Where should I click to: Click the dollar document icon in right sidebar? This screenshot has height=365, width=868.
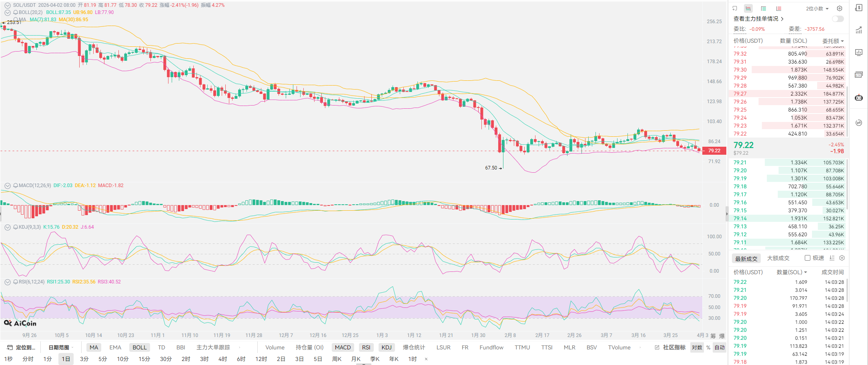pyautogui.click(x=858, y=8)
